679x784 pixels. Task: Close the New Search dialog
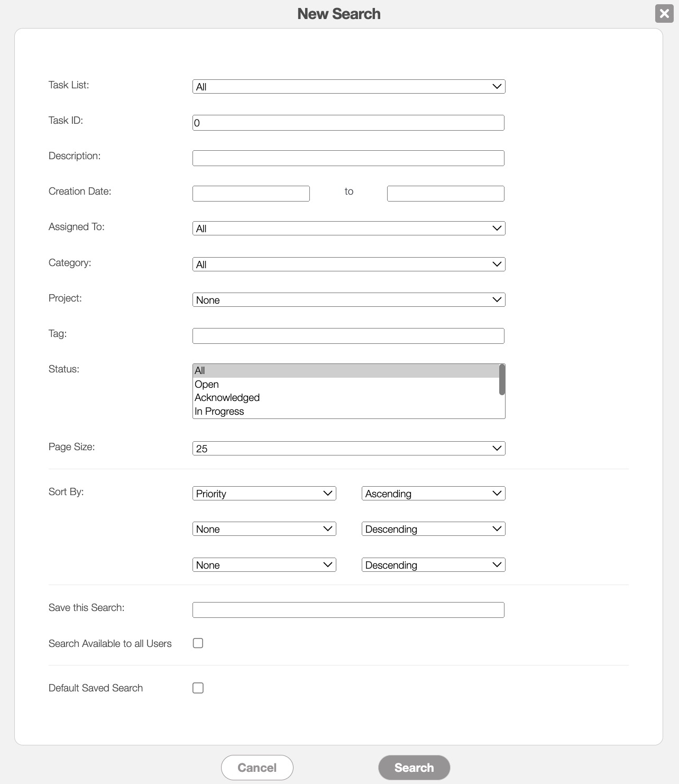(x=664, y=14)
